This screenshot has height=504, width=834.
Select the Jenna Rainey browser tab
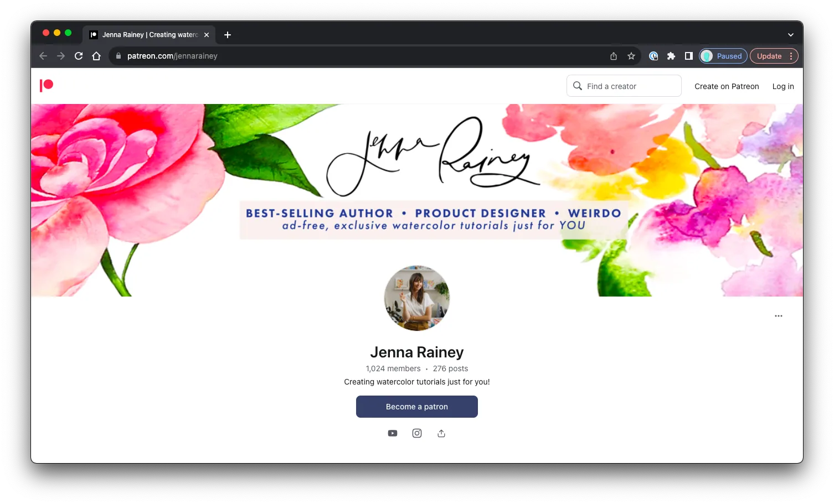tap(150, 35)
